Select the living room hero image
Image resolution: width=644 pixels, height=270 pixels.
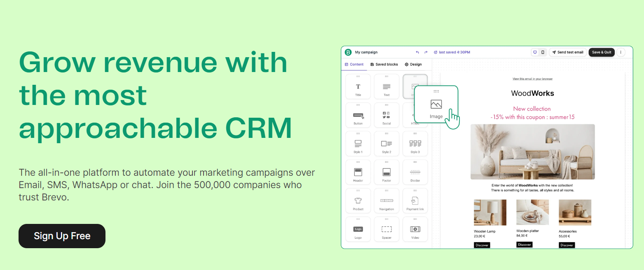[532, 152]
